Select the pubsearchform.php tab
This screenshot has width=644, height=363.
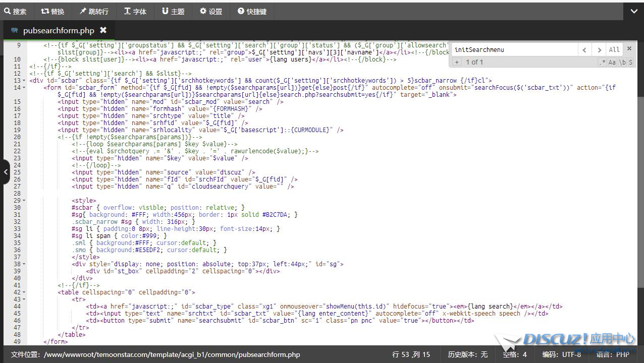pos(59,30)
